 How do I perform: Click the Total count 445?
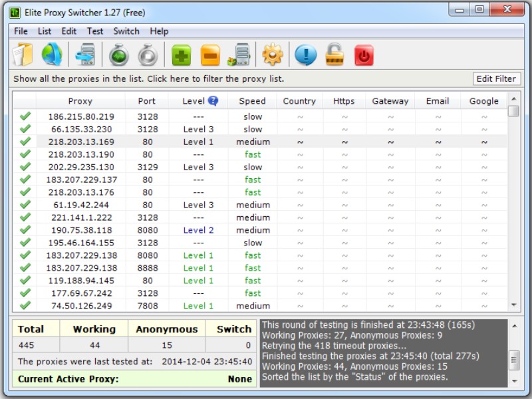point(26,345)
